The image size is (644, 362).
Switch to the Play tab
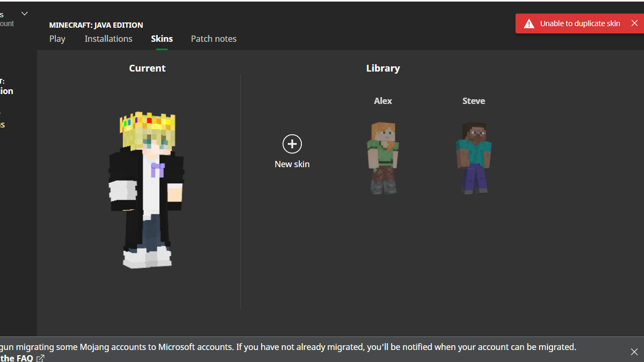pos(57,39)
